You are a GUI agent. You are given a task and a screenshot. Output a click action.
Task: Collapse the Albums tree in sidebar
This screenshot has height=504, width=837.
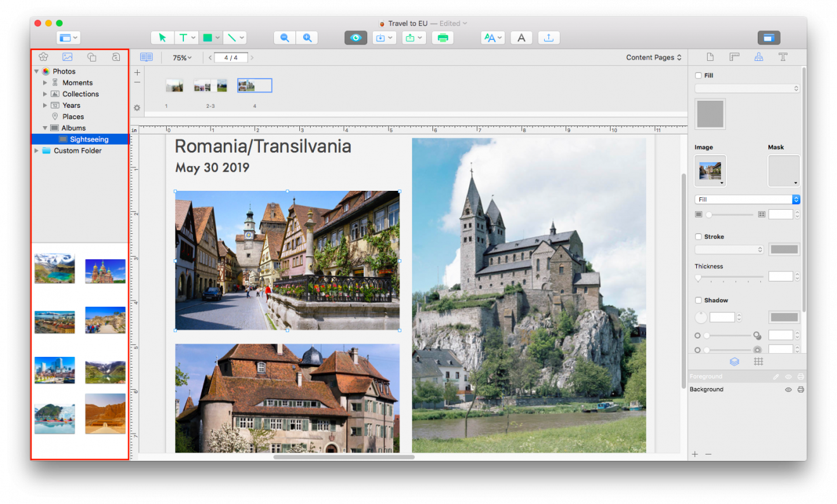[x=44, y=127]
